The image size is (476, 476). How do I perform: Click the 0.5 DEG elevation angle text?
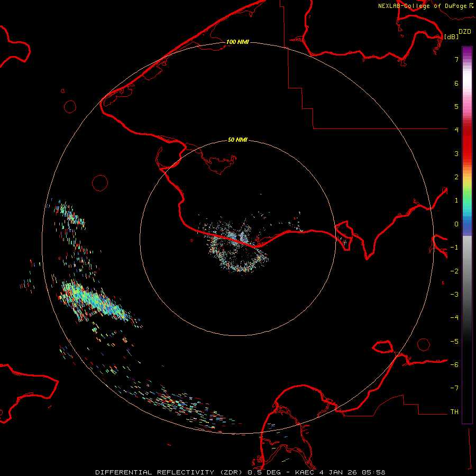[x=264, y=472]
